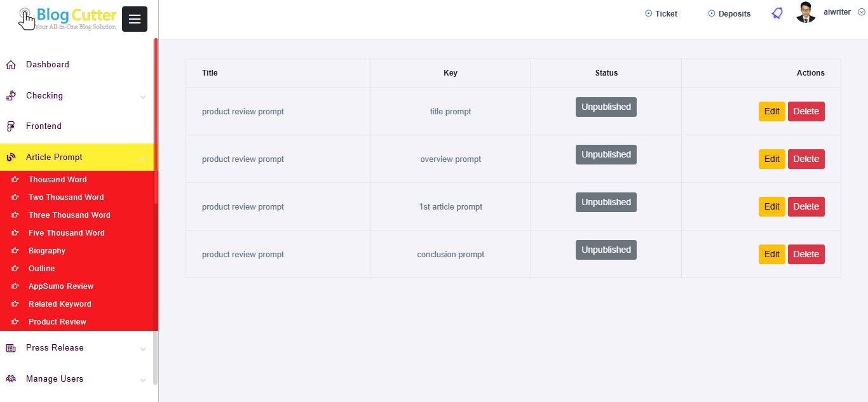The width and height of the screenshot is (868, 402).
Task: Click the Blog Cutter logo
Action: pos(67,18)
